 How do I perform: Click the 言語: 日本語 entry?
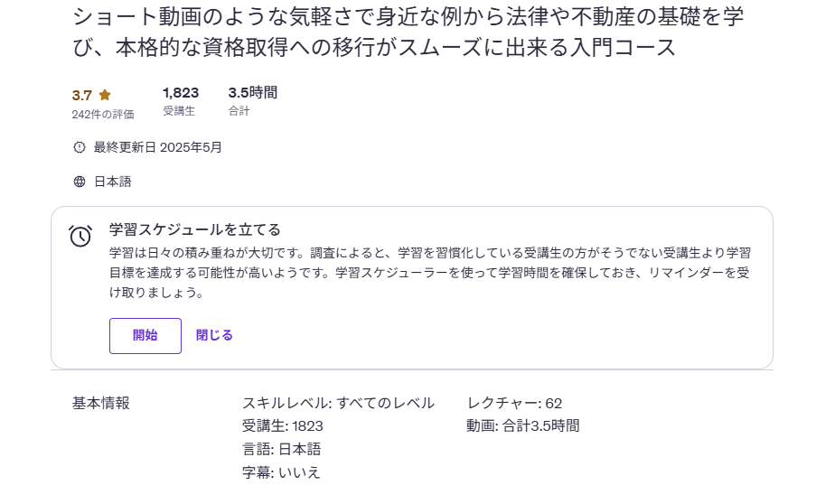pyautogui.click(x=281, y=449)
